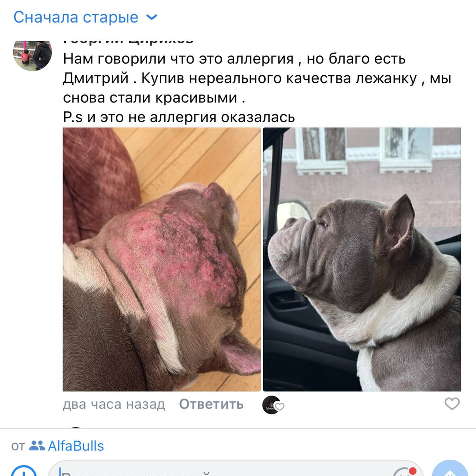Image resolution: width=476 pixels, height=476 pixels.
Task: Change sender from 'от AlfaBulls' selector
Action: point(58,446)
